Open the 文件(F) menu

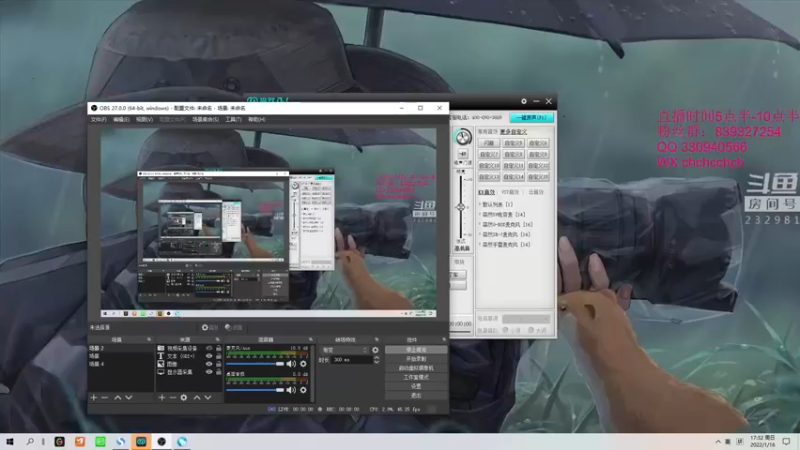98,119
